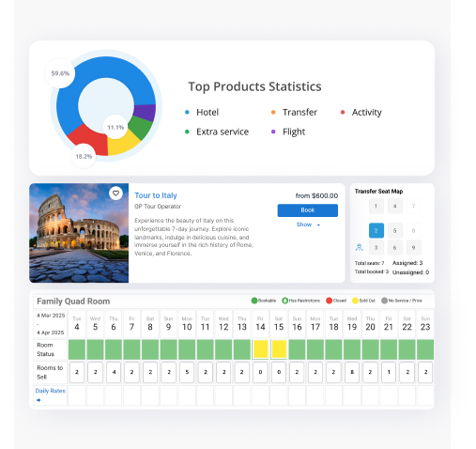Image resolution: width=476 pixels, height=449 pixels.
Task: Click the 18.2% chart label
Action: [84, 156]
